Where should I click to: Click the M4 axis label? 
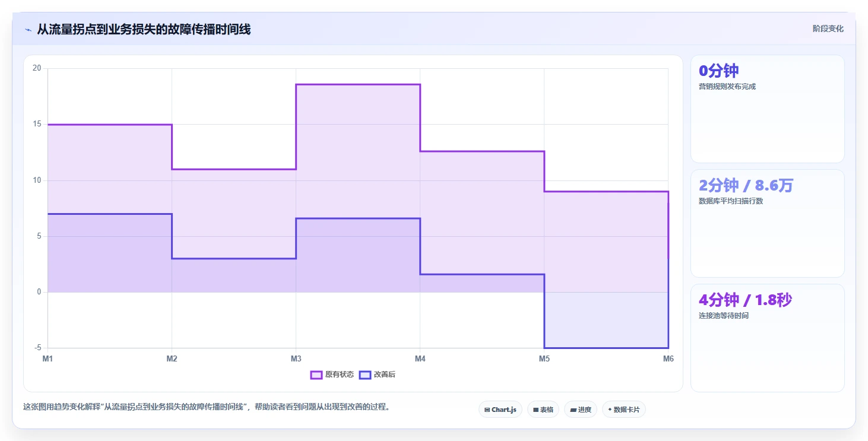point(420,358)
